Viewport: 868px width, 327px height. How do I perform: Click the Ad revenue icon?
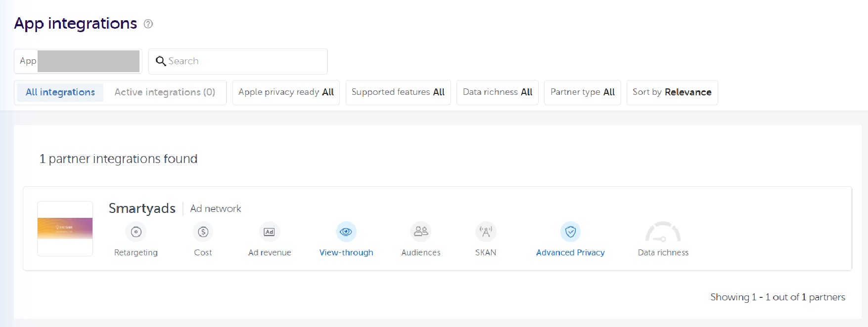[x=269, y=232]
